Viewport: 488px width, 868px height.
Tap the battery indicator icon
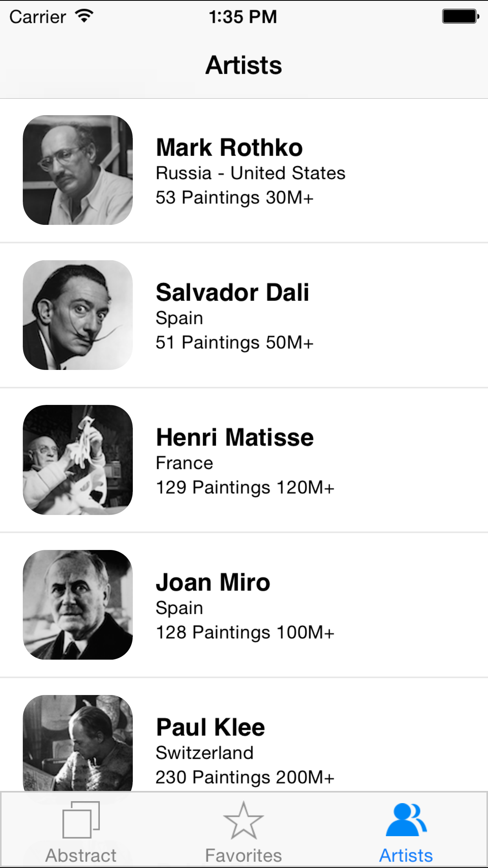click(x=460, y=17)
